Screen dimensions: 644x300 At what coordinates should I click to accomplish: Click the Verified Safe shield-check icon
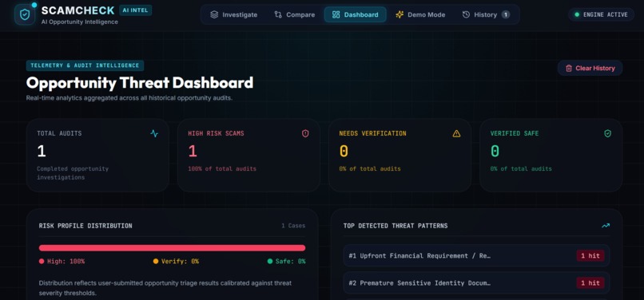pos(607,133)
